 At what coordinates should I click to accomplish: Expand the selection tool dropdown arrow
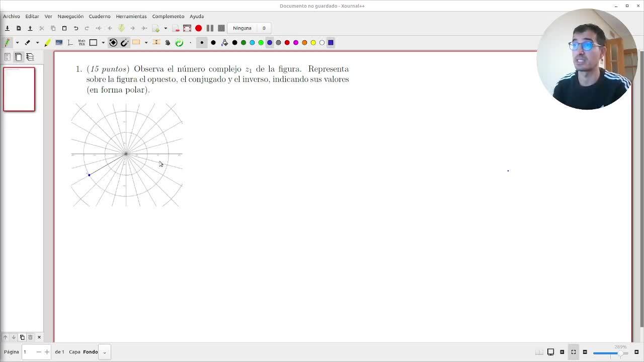tap(146, 43)
